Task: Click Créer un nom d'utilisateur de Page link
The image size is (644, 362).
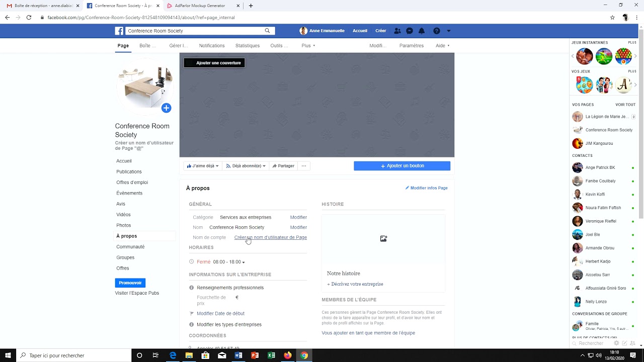Action: 271,237
